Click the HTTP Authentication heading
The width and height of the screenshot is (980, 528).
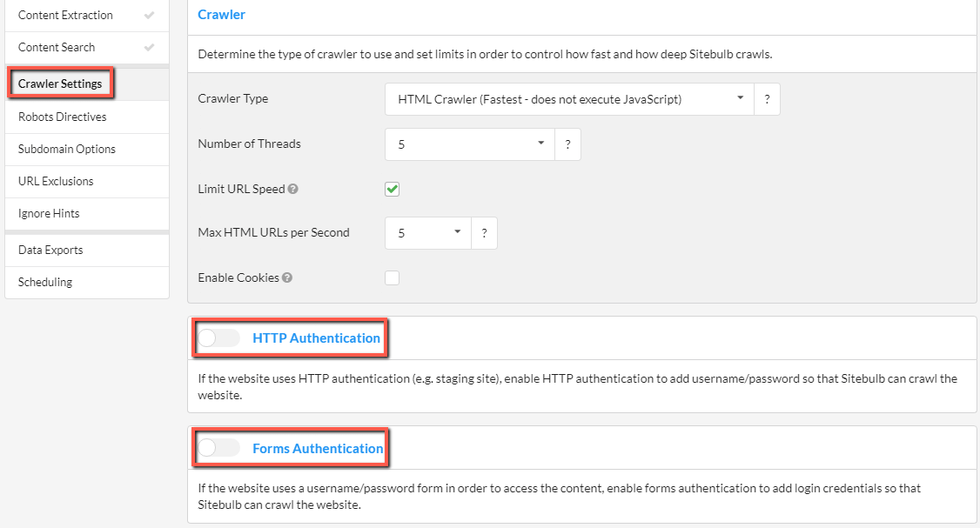[316, 338]
